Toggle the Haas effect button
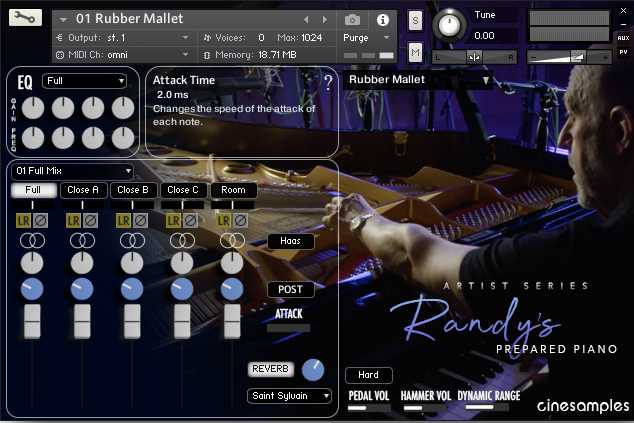 (x=291, y=241)
